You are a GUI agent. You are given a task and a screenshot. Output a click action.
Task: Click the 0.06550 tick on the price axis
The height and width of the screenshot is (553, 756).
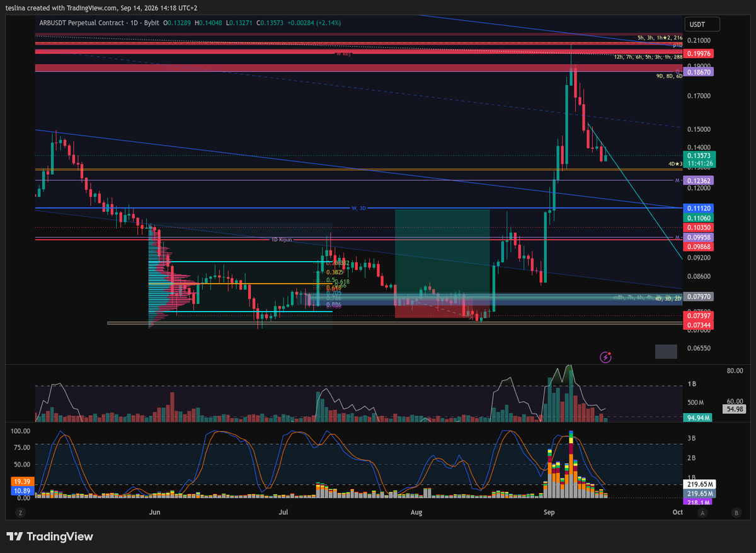pos(698,348)
